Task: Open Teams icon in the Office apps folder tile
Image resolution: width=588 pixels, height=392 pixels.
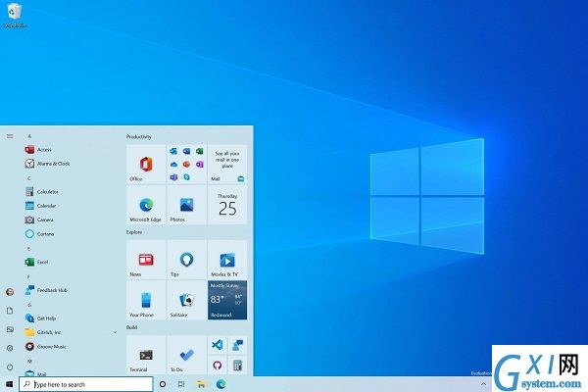Action: pos(173,177)
